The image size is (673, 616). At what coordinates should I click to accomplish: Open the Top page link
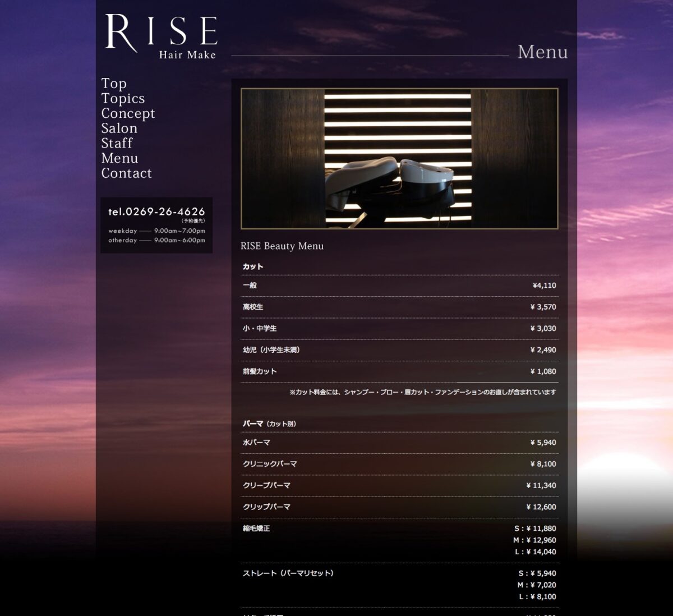point(114,84)
